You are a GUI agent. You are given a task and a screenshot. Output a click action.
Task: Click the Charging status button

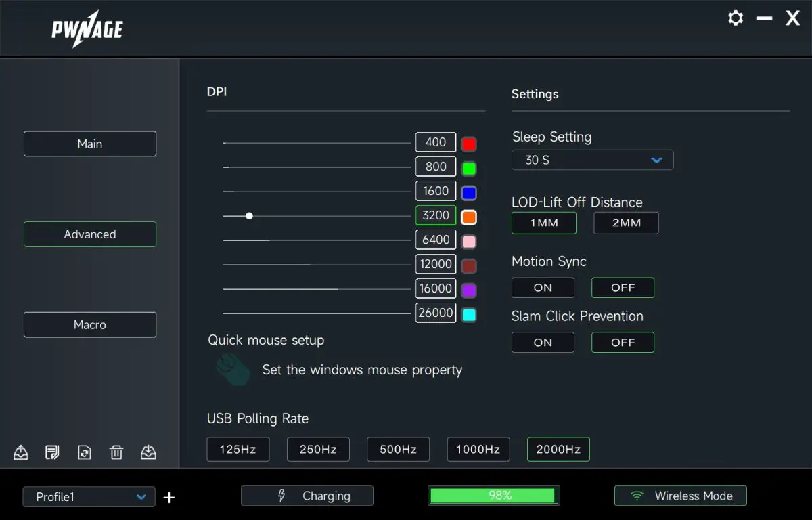pos(307,496)
